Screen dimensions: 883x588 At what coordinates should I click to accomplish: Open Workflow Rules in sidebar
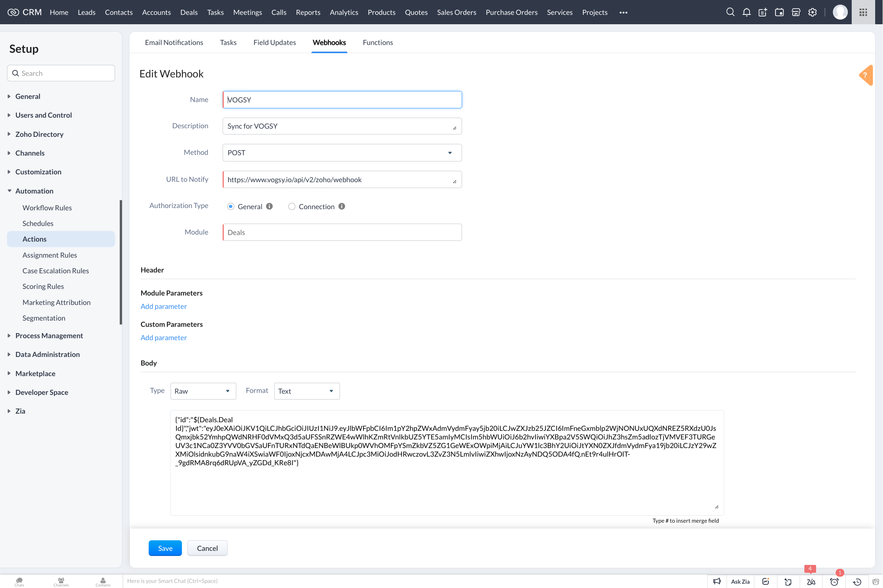[x=47, y=208]
